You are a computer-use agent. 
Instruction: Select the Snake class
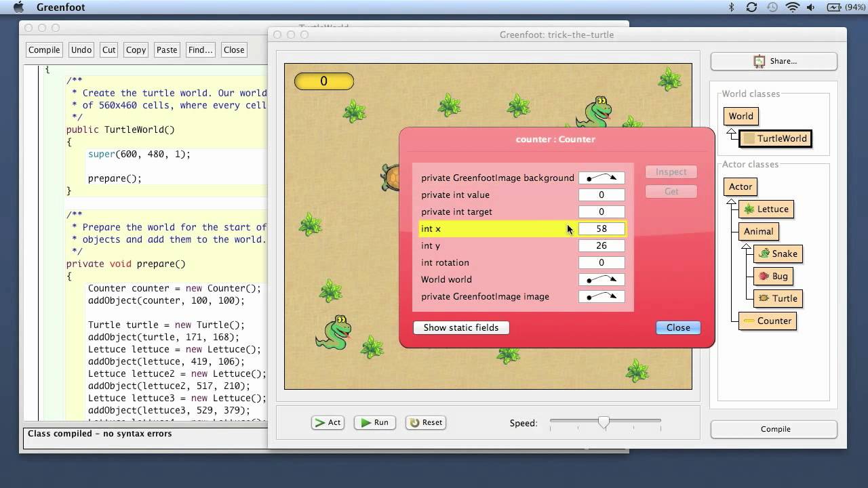click(778, 253)
